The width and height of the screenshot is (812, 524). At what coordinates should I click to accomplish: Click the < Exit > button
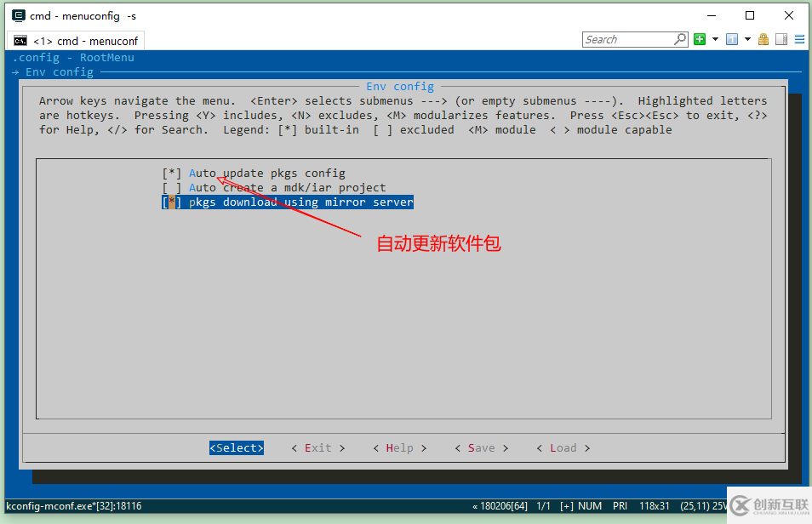tap(318, 448)
